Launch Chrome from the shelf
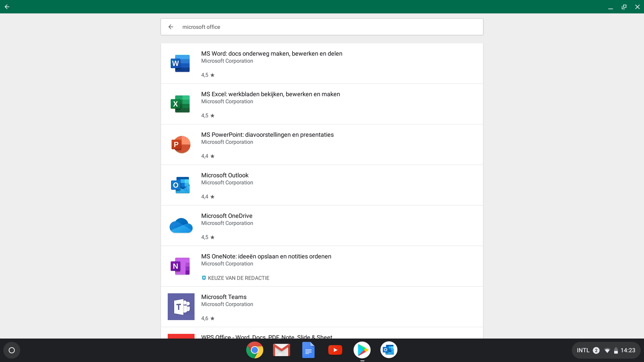Viewport: 644px width, 362px height. click(255, 350)
